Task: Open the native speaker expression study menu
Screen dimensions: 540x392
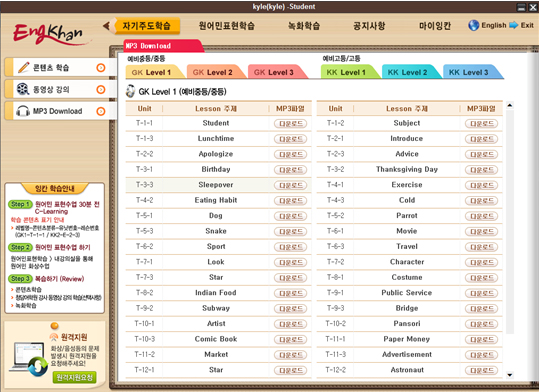Action: tap(227, 26)
